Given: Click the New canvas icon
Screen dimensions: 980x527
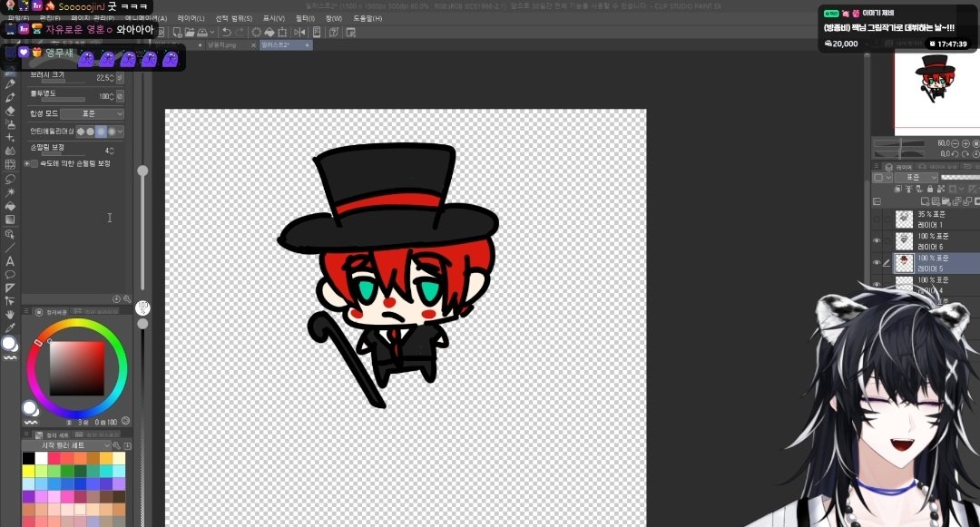Looking at the screenshot, I should coord(178,32).
